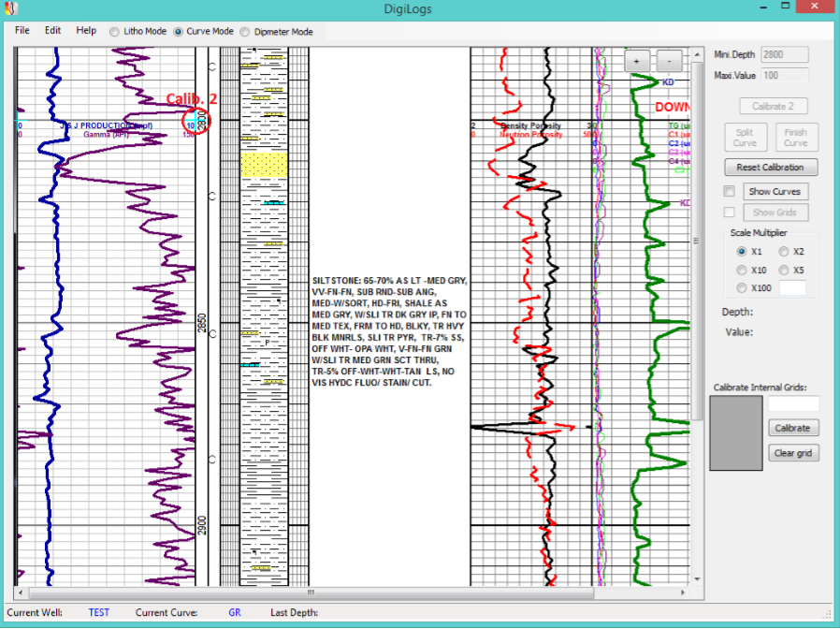Click the minus zoom-out button
This screenshot has width=840, height=629.
tap(670, 61)
